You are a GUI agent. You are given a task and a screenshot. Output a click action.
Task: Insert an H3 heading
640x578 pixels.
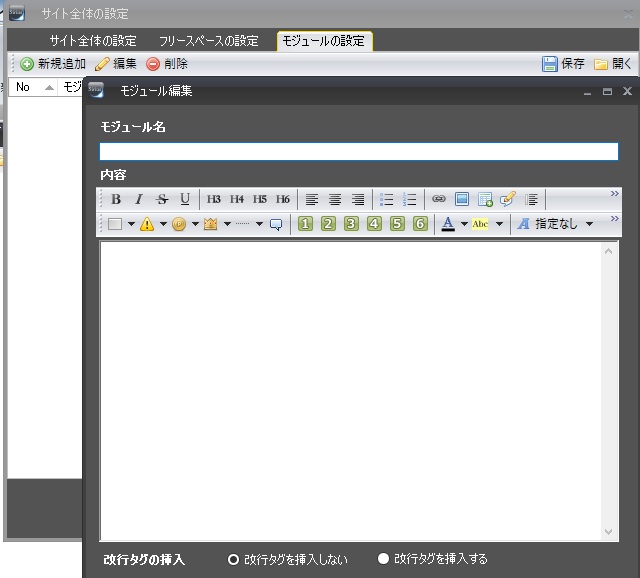214,199
